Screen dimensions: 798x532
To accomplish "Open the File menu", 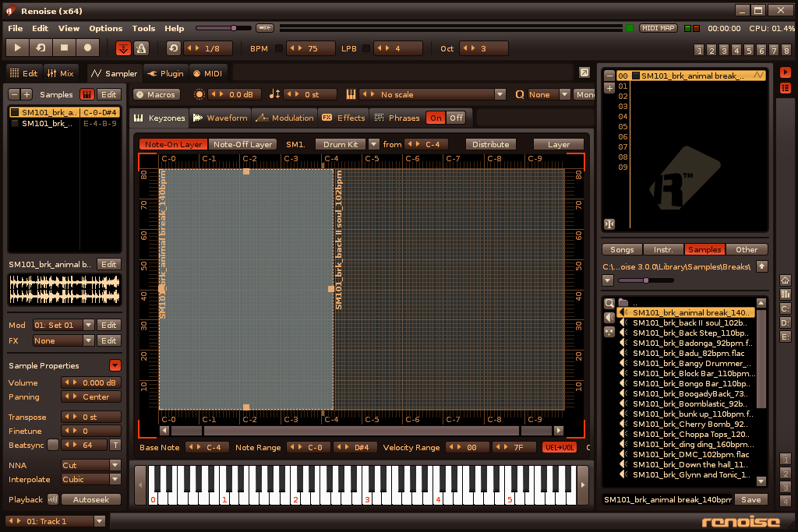I will 16,29.
